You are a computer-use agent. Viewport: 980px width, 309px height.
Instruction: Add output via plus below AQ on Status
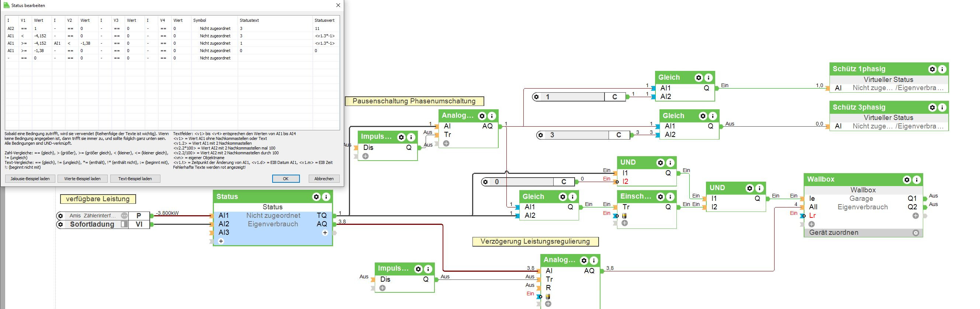(x=325, y=233)
